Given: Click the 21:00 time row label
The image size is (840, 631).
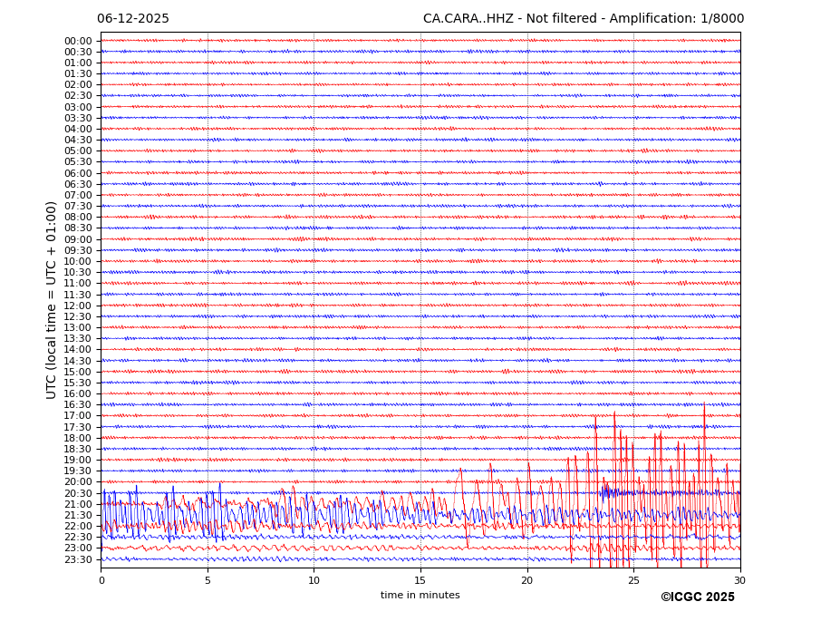Looking at the screenshot, I should pos(77,504).
